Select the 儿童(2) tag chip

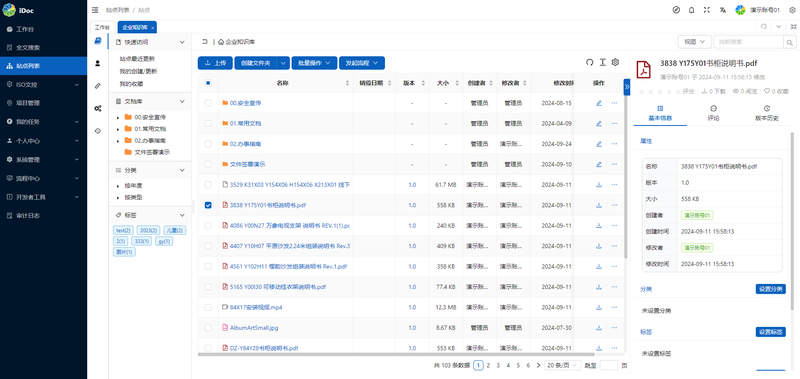click(175, 231)
